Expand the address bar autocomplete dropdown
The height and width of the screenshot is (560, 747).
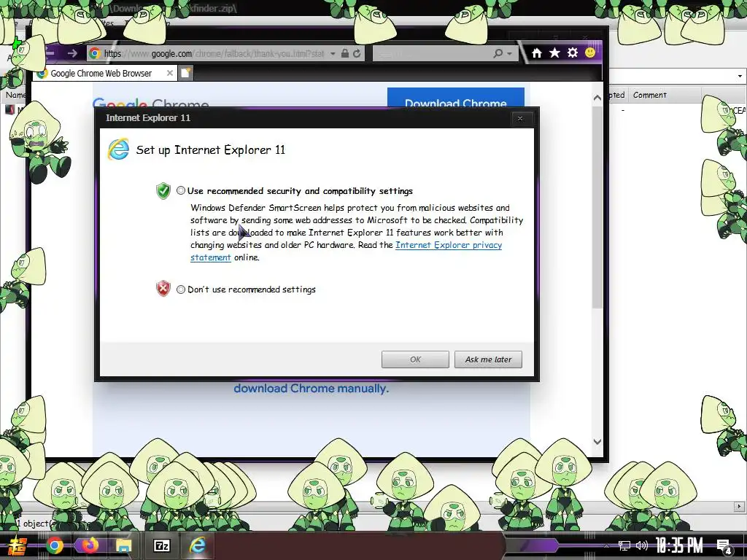[333, 54]
